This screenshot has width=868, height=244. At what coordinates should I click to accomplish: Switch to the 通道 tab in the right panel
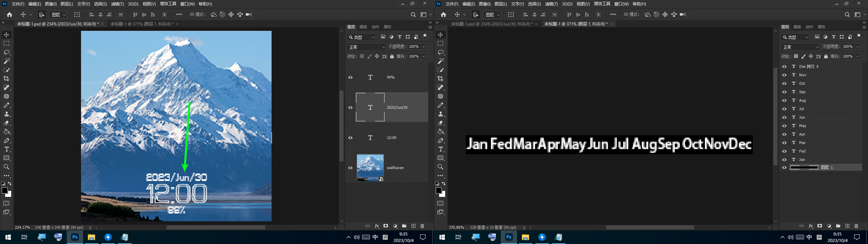(797, 27)
